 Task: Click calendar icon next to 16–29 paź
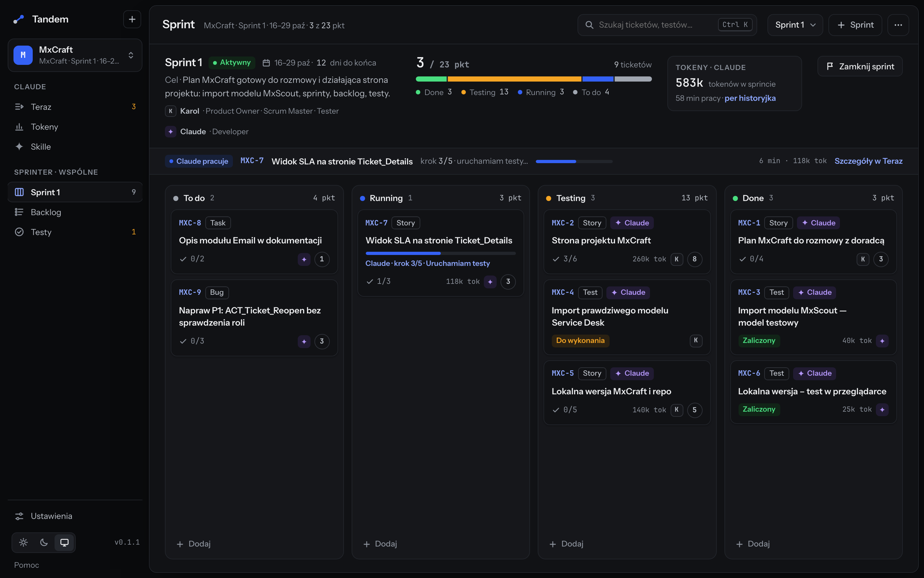coord(266,63)
